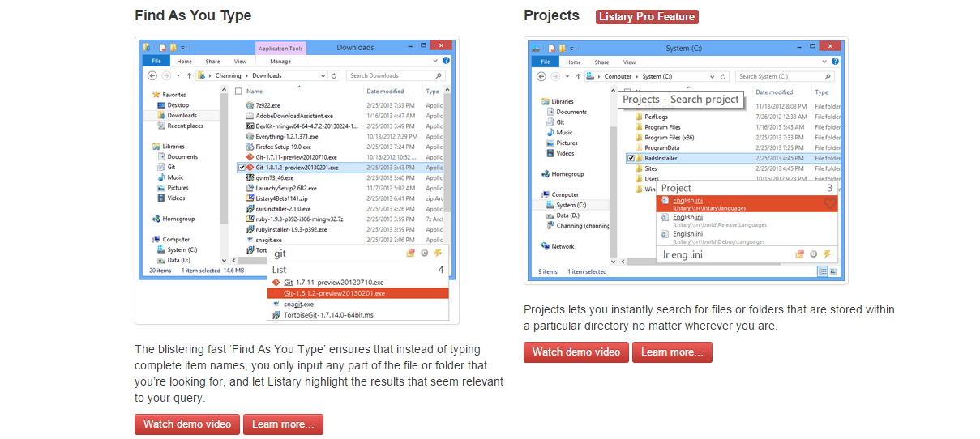This screenshot has width=980, height=439.
Task: Switch to large icons view in System (C:) status bar
Action: 832,271
